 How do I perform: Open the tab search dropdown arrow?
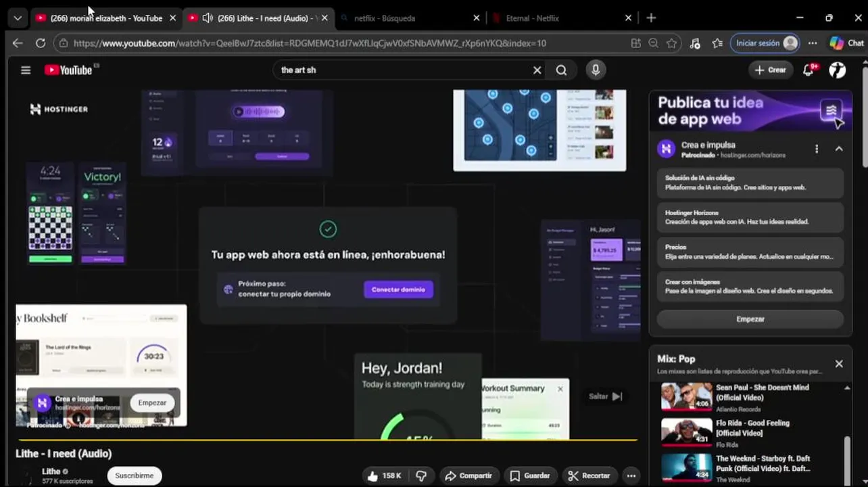pyautogui.click(x=18, y=18)
